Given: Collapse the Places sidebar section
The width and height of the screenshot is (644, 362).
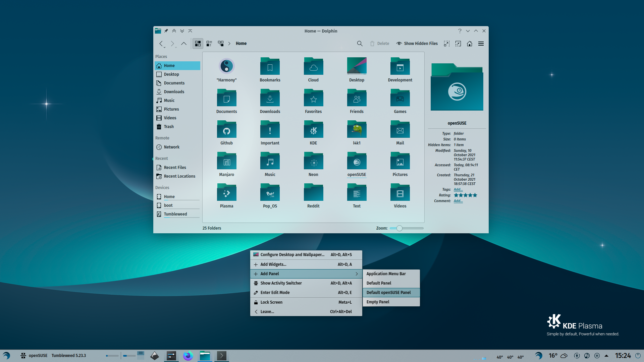Looking at the screenshot, I should (161, 56).
